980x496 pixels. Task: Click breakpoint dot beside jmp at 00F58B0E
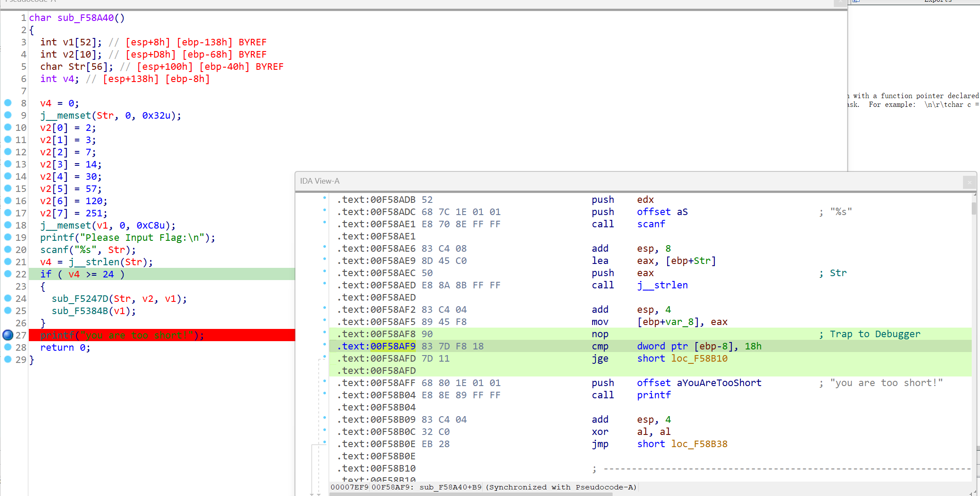coord(325,442)
